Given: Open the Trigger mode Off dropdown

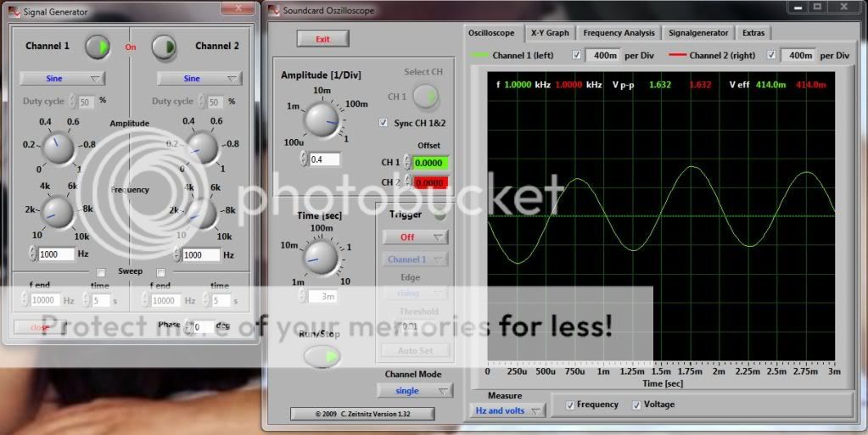Looking at the screenshot, I should [415, 237].
